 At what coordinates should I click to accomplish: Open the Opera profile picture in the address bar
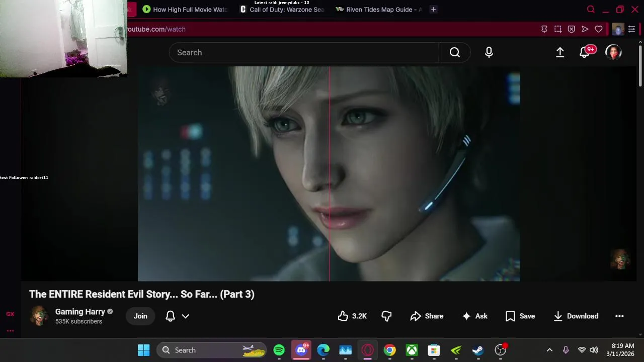tap(618, 29)
